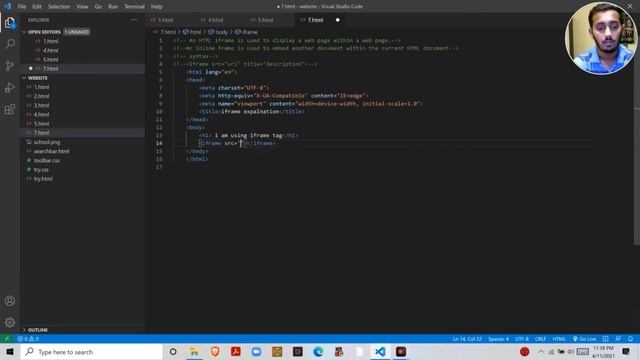Open Adobe Acrobat from taskbar
640x360 pixels.
(236, 351)
